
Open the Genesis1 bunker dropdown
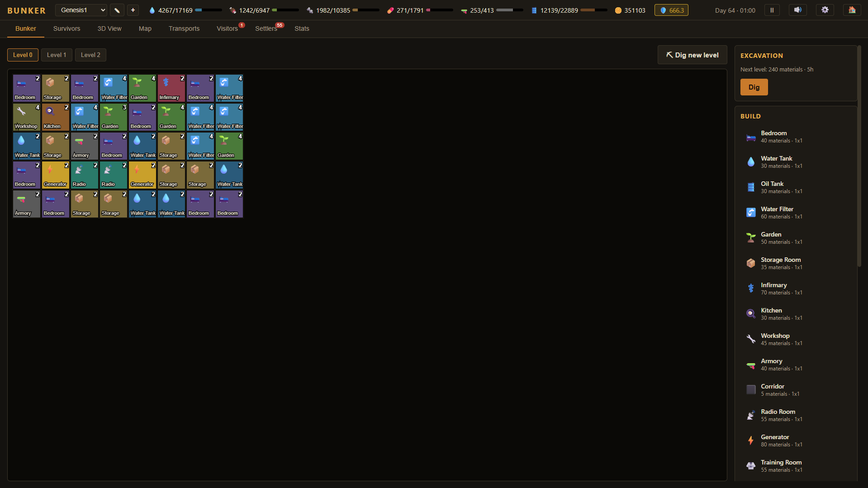tap(81, 10)
